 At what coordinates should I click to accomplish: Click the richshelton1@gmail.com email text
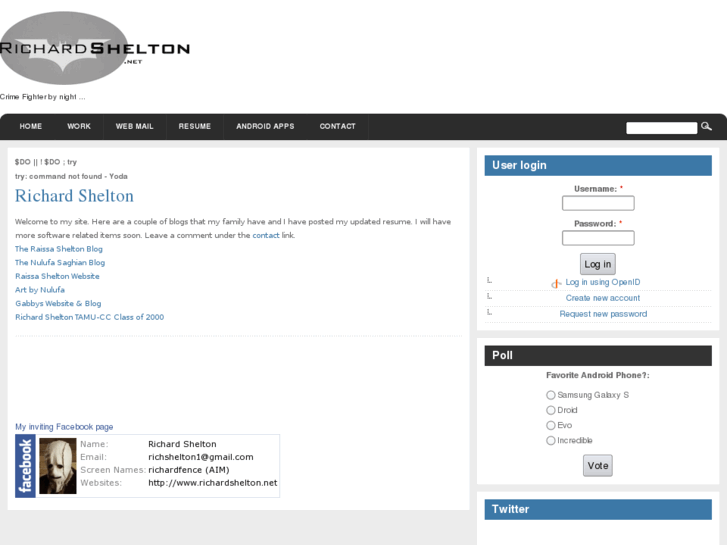click(x=201, y=457)
